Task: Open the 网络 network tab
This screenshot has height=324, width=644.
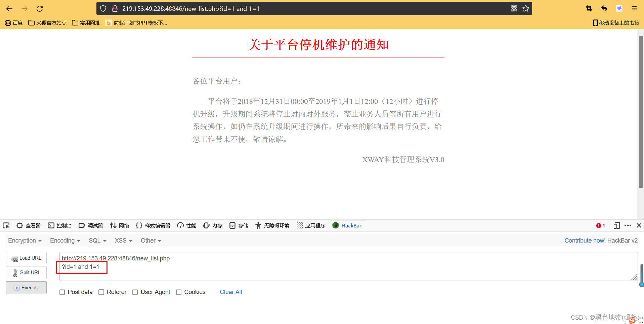Action: 120,225
